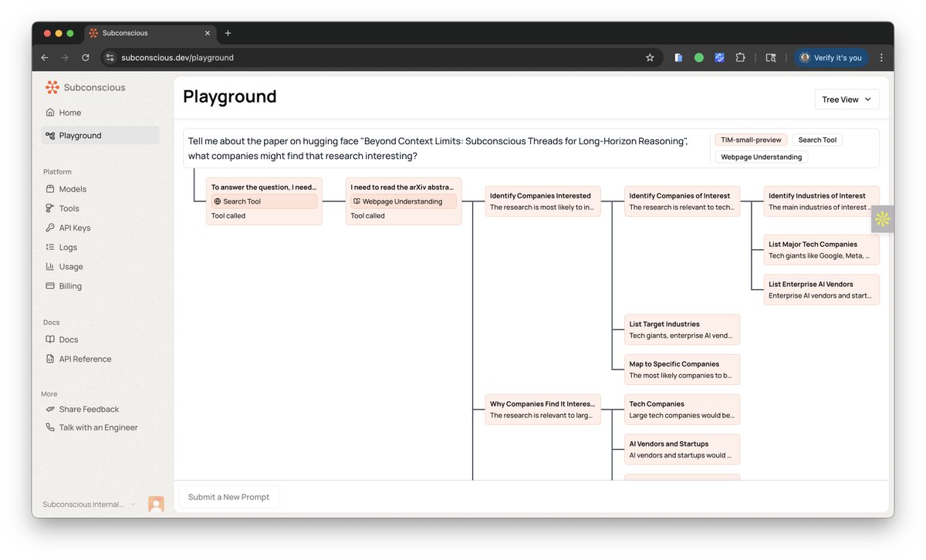Select the 'I need to read the arXiv' node
This screenshot has height=560, width=926.
point(404,201)
